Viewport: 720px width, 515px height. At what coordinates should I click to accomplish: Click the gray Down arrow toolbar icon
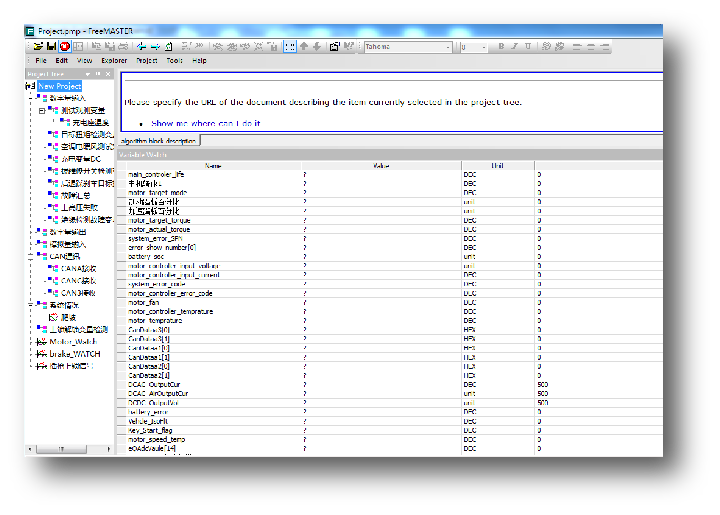click(317, 46)
